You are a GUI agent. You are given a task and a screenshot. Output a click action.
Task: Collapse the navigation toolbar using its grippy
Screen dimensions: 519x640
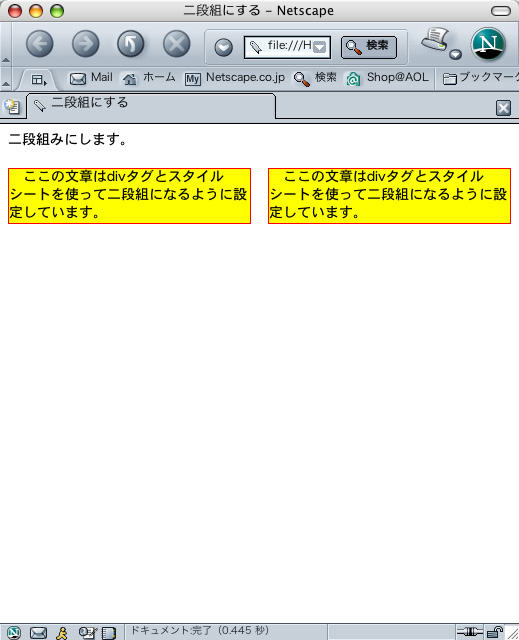point(6,44)
